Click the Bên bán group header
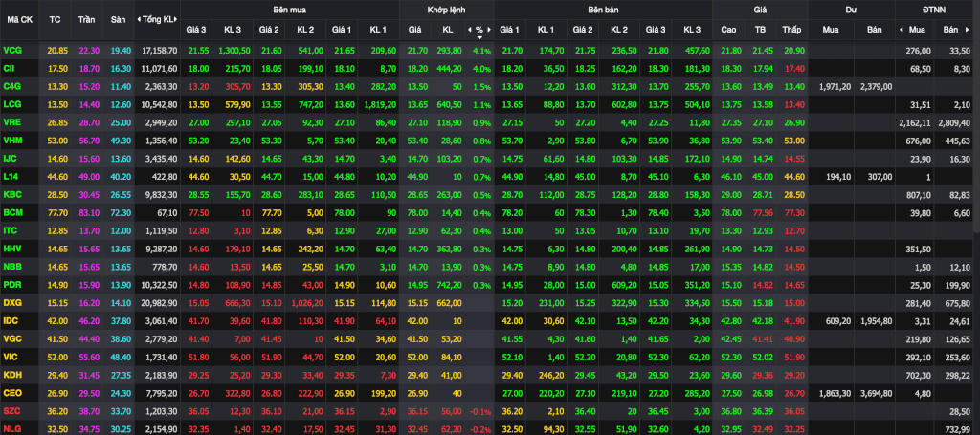This screenshot has height=435, width=980. click(x=603, y=10)
